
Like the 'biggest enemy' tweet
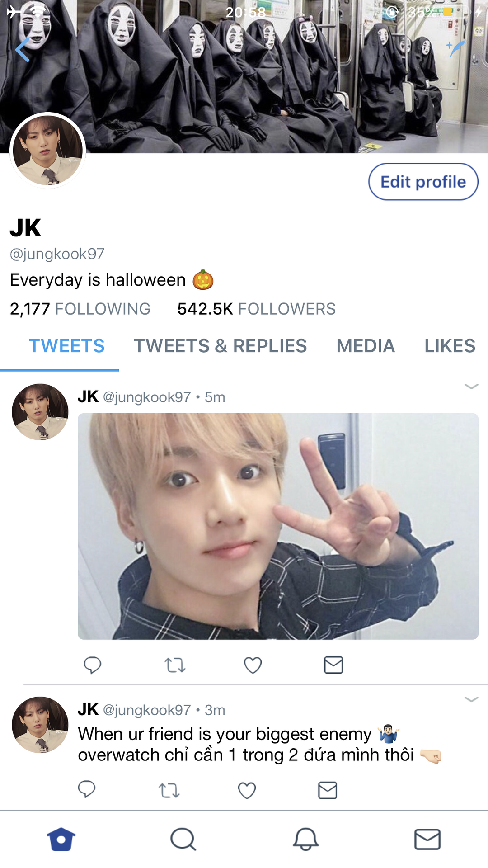pyautogui.click(x=247, y=791)
